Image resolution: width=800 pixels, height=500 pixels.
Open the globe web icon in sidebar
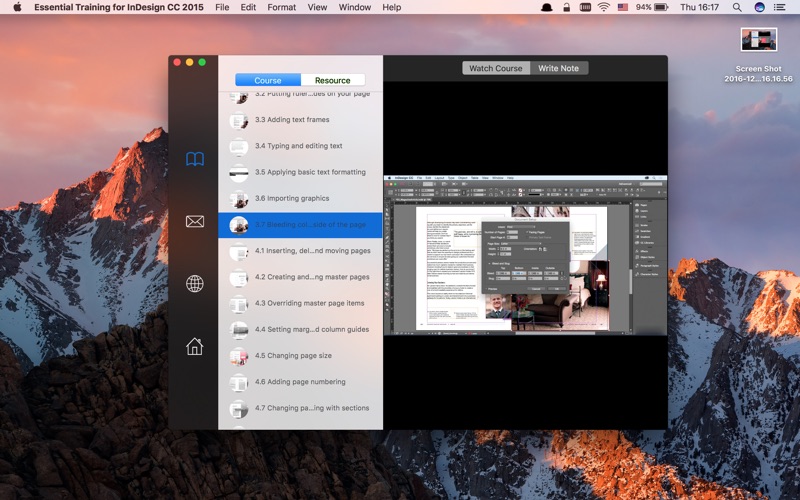click(x=195, y=284)
